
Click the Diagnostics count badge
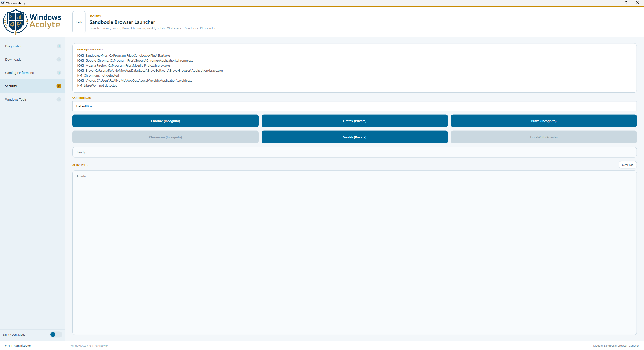click(x=59, y=46)
